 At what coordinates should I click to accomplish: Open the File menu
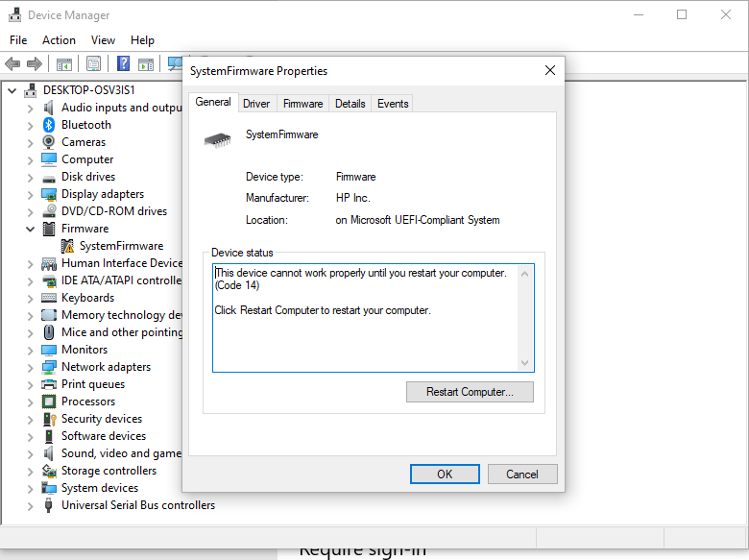click(18, 40)
